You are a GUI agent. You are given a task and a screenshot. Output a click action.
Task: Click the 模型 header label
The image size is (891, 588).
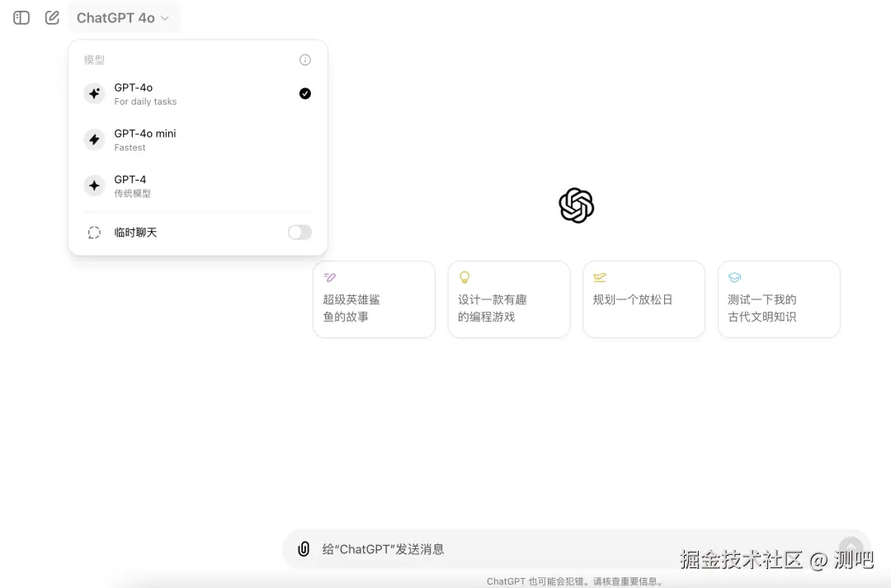click(94, 59)
